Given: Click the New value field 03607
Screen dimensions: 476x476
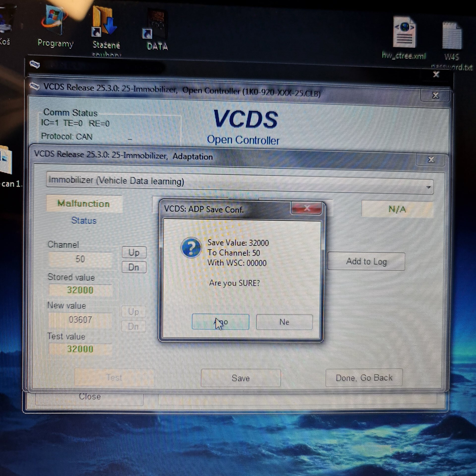Looking at the screenshot, I should pyautogui.click(x=80, y=320).
